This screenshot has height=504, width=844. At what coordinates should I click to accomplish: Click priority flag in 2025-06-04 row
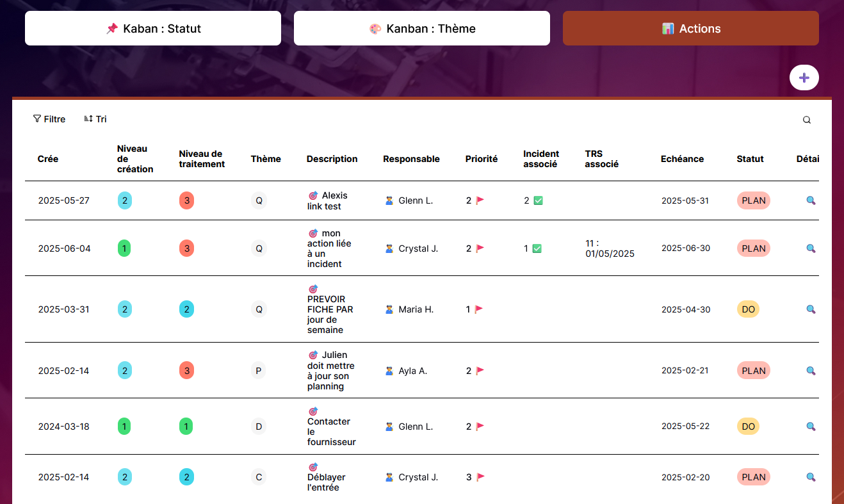coord(480,248)
